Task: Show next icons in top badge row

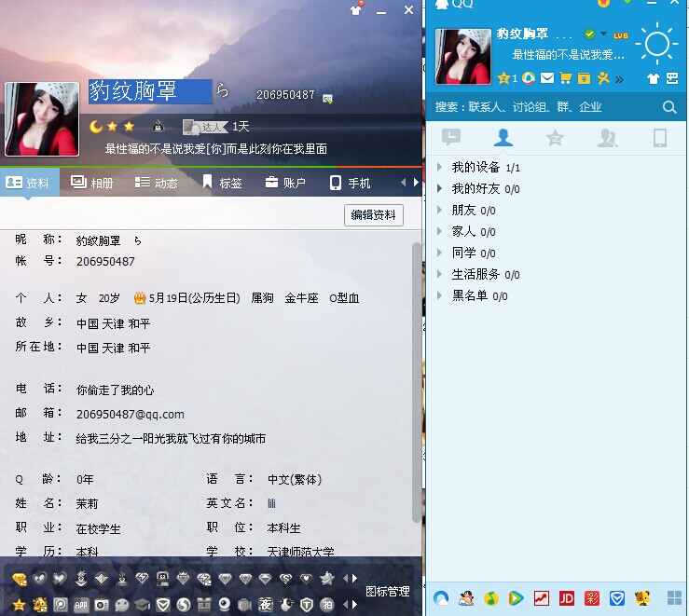Action: (x=355, y=579)
